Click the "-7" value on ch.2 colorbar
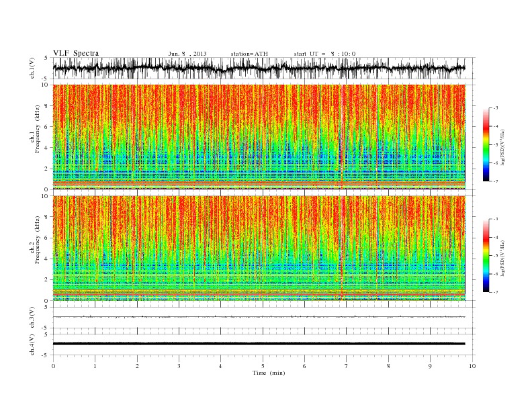Viewport: 532px width, 411px height. [495, 292]
